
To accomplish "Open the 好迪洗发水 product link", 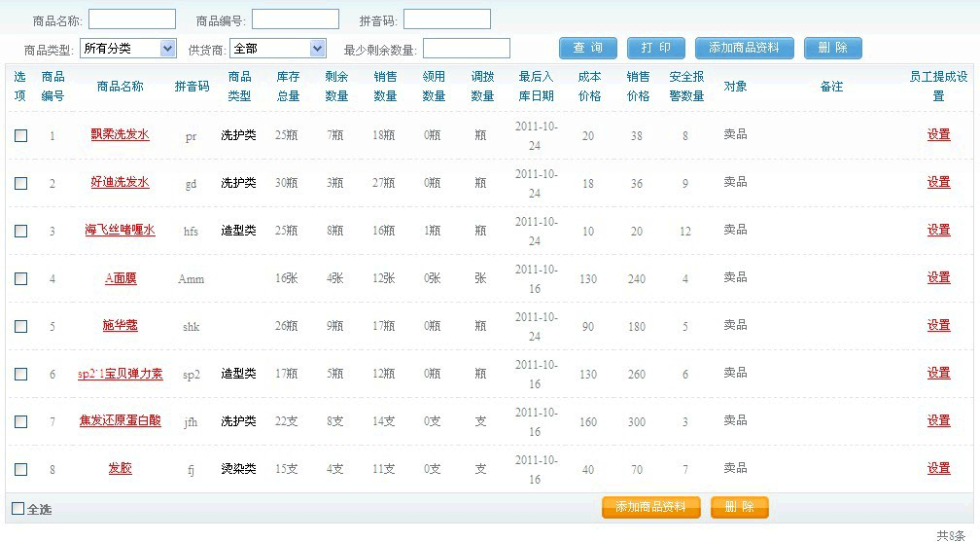I will click(121, 183).
